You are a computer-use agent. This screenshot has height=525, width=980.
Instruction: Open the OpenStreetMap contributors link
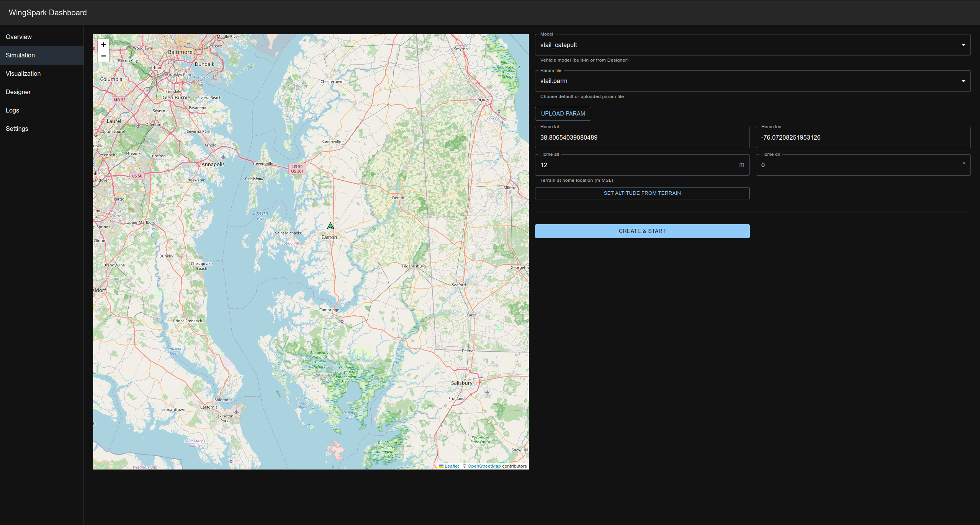tap(484, 466)
